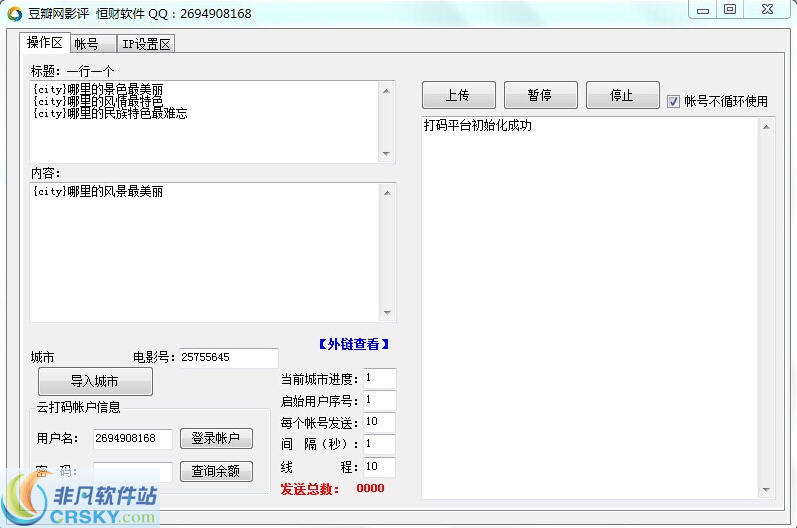Close the 豆瓣网影评 window

tap(767, 10)
